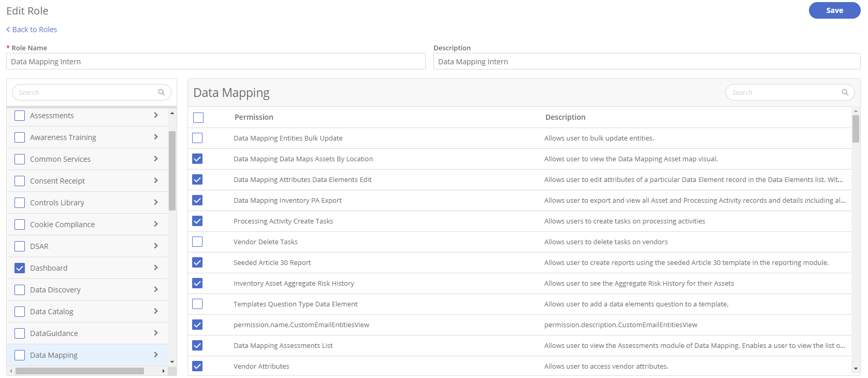Click the permissions table scroll-down arrow

(856, 369)
